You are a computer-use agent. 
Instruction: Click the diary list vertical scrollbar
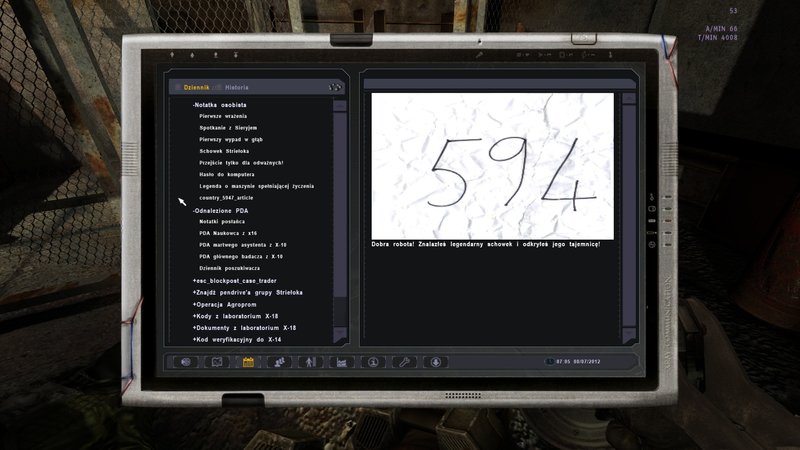tap(340, 200)
